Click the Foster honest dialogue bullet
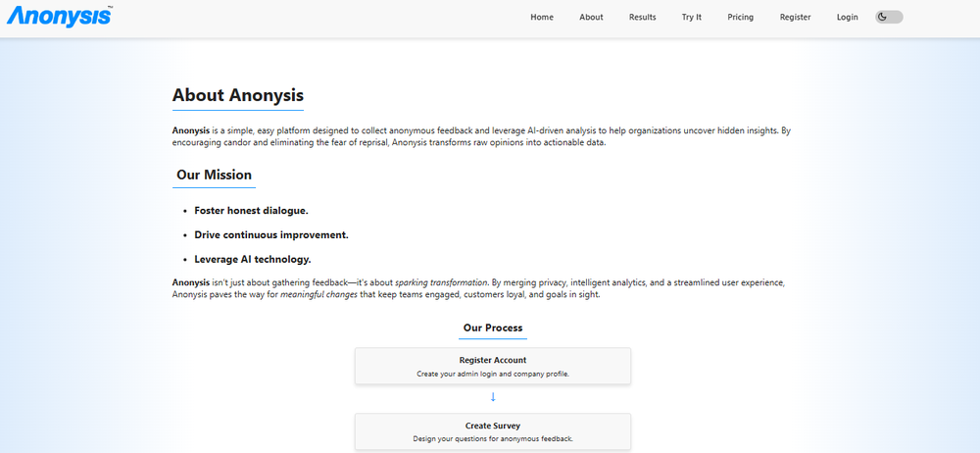 (251, 211)
